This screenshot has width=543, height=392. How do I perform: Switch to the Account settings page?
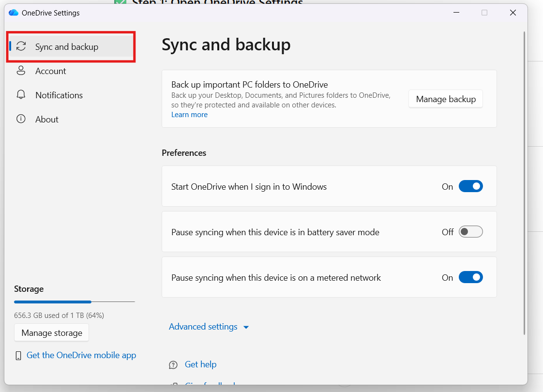50,71
